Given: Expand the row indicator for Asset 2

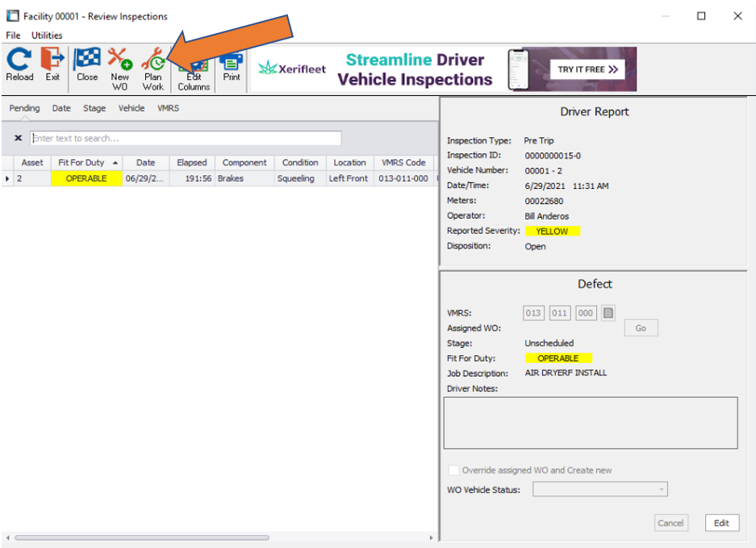Looking at the screenshot, I should (8, 178).
